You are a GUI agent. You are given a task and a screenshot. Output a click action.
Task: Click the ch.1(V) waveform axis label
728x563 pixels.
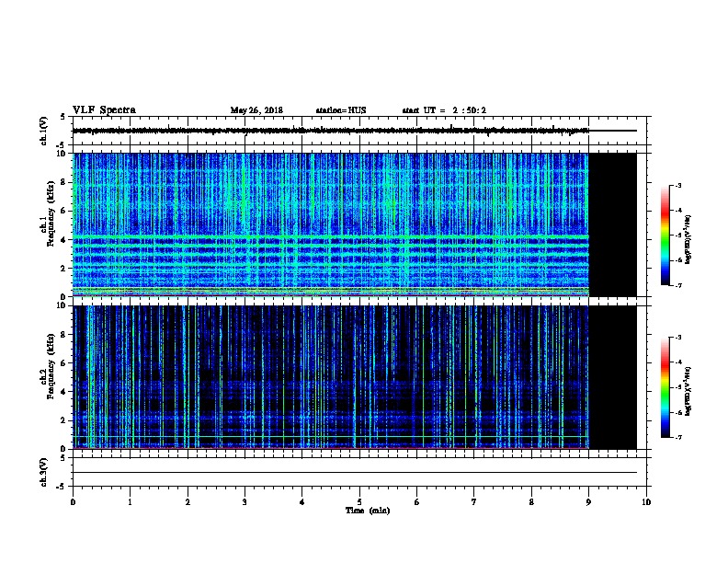point(43,131)
